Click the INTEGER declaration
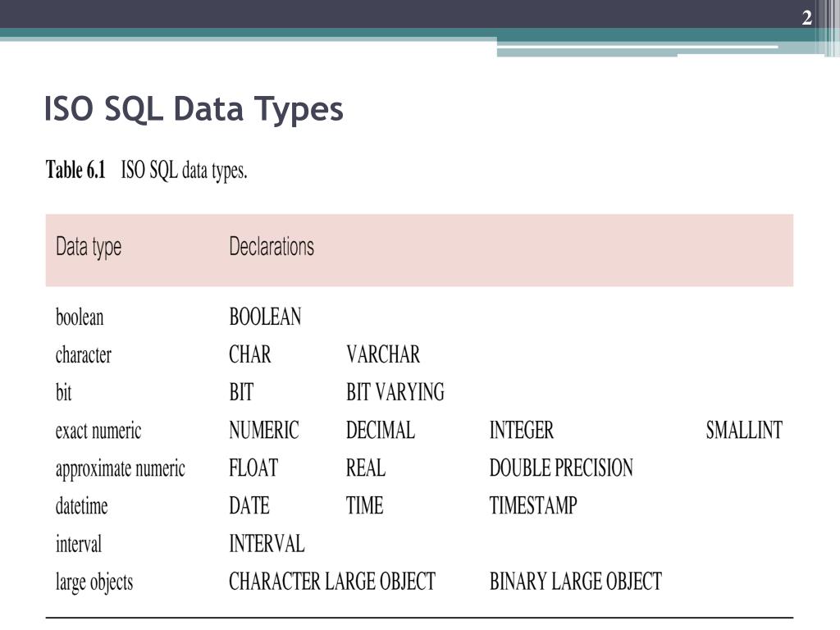 tap(521, 430)
